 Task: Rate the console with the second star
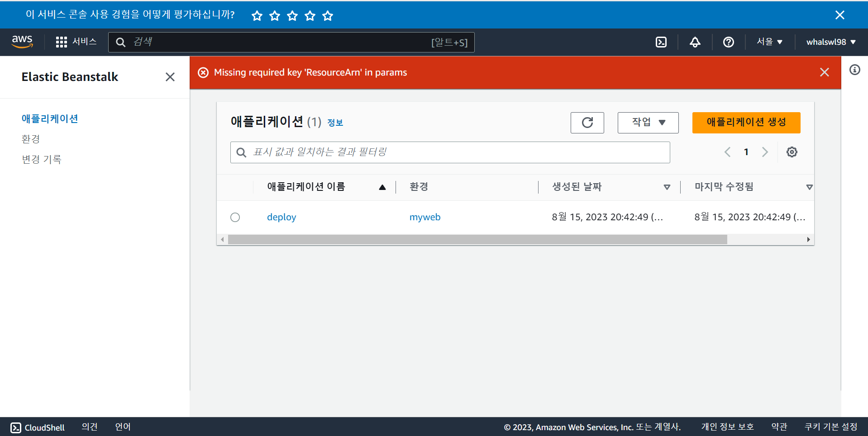(x=275, y=16)
